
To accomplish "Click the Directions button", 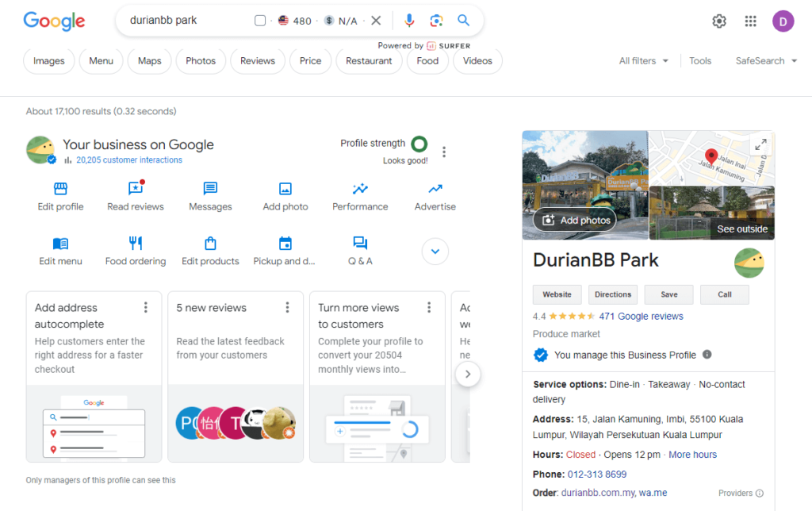I will [613, 294].
